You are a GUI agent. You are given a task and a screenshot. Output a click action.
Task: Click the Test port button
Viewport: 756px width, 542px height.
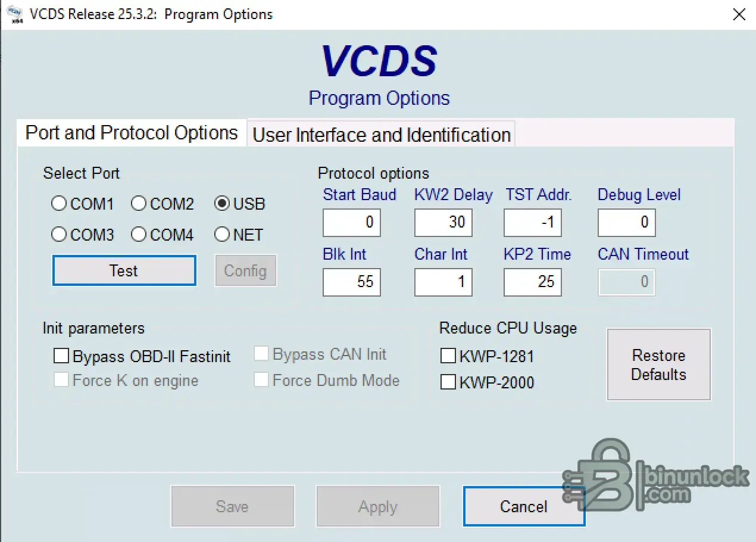coord(124,270)
